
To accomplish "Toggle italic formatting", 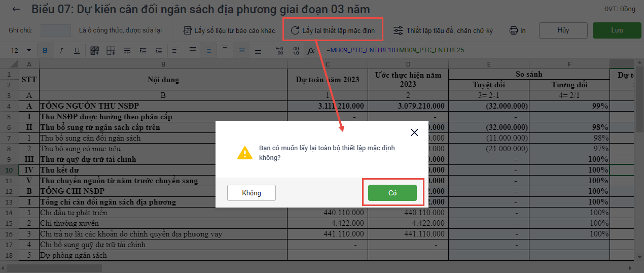I will point(61,51).
